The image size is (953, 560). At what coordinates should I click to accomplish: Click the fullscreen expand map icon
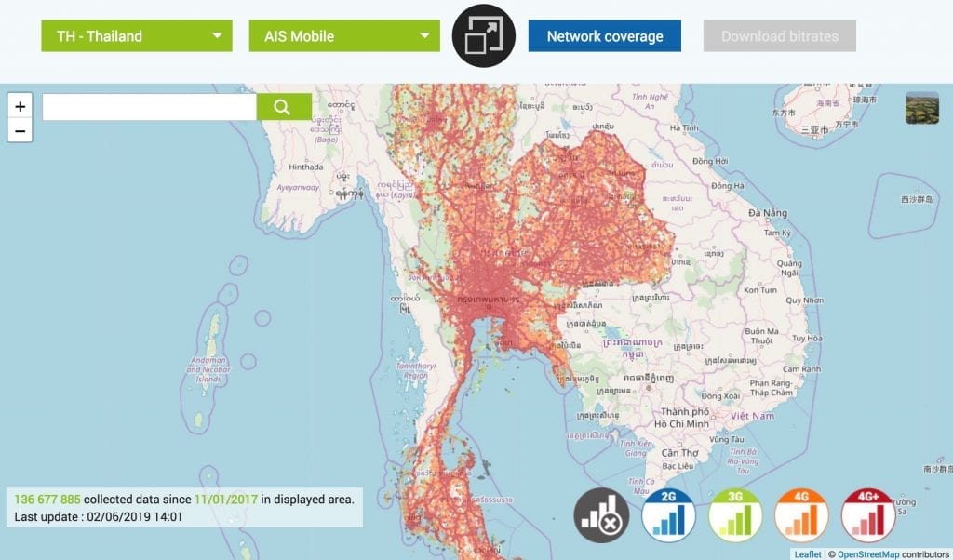[484, 35]
